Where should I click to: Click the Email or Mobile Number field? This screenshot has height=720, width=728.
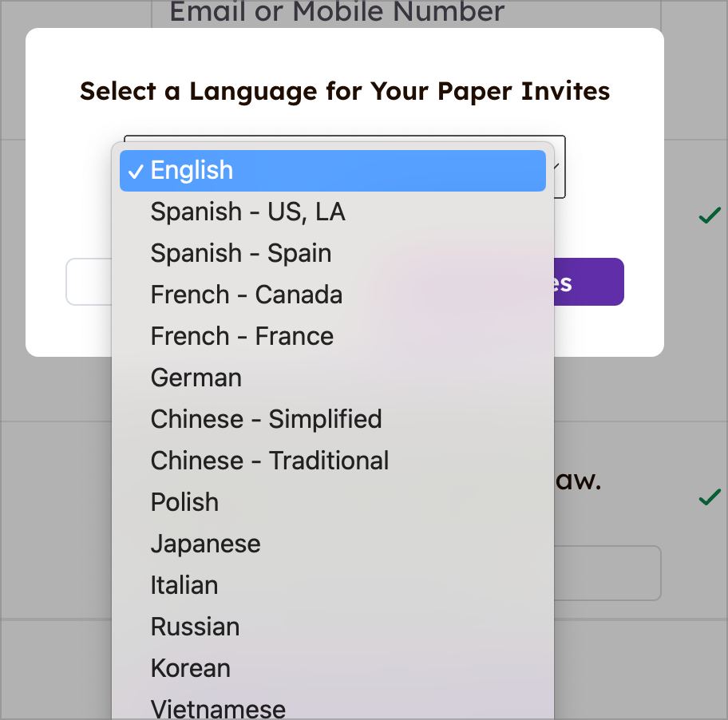337,12
